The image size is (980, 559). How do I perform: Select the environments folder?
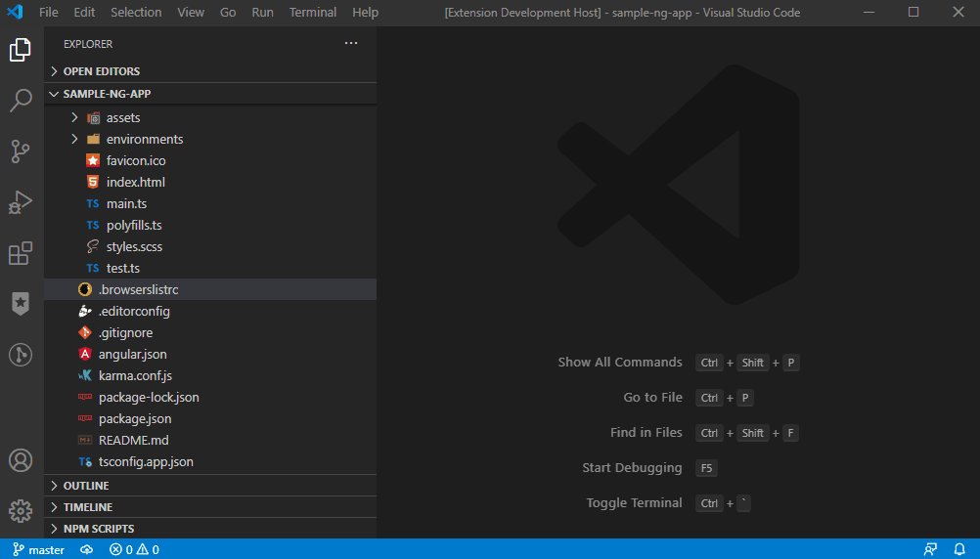pyautogui.click(x=210, y=140)
